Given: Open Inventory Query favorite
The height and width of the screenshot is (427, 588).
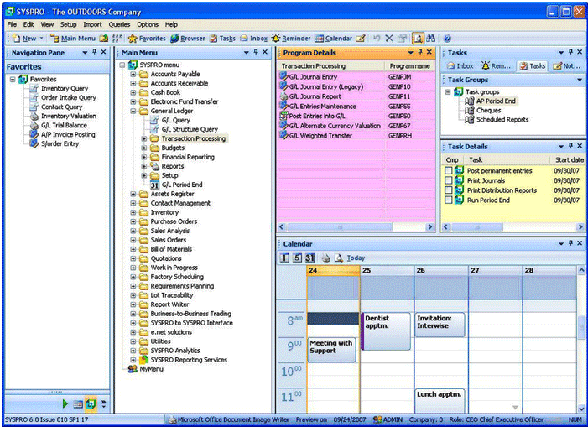Looking at the screenshot, I should [x=64, y=88].
